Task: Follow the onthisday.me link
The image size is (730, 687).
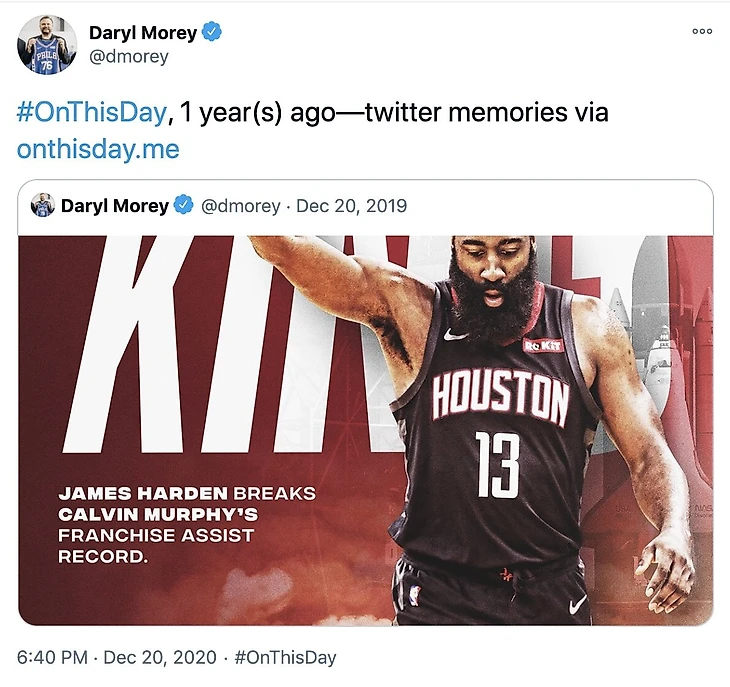Action: 98,149
